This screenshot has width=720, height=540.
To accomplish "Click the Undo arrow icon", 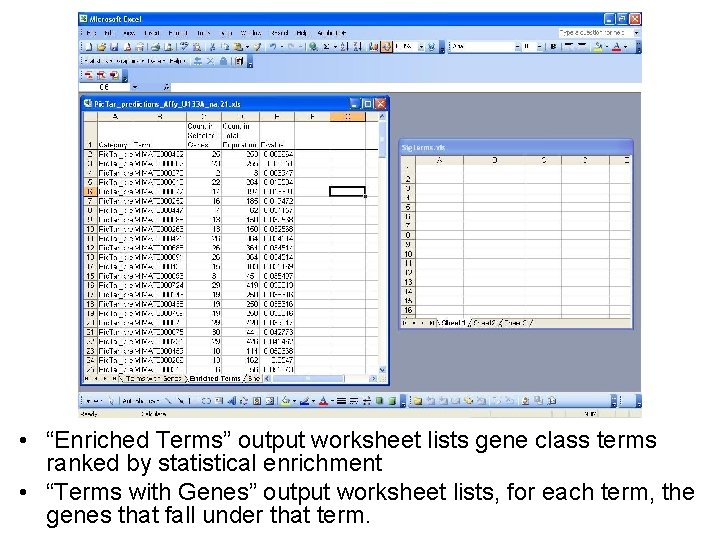I will (x=273, y=46).
